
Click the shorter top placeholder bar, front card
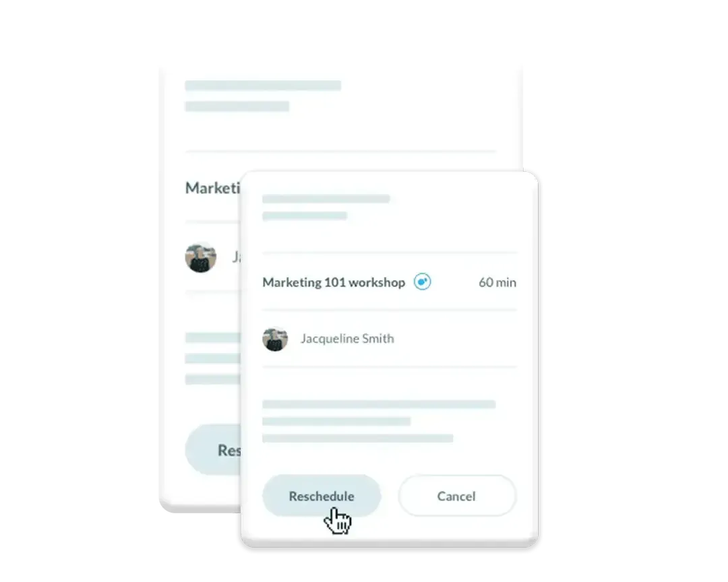point(305,216)
